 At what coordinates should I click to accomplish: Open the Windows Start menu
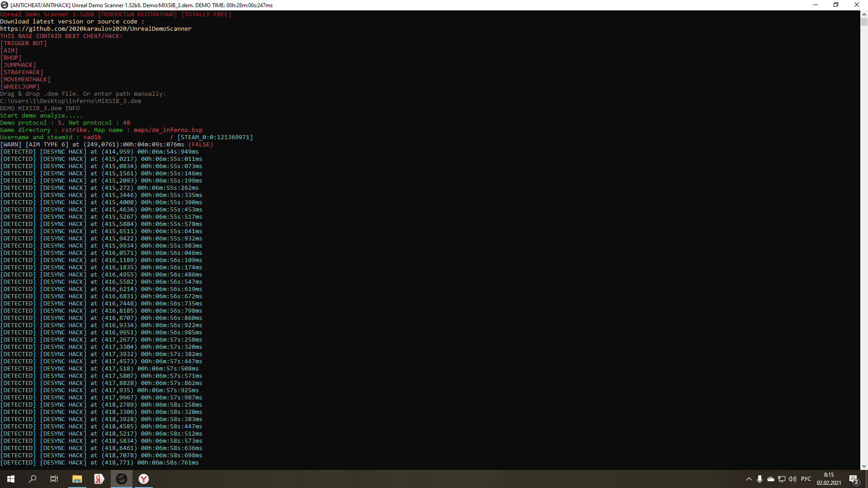11,479
